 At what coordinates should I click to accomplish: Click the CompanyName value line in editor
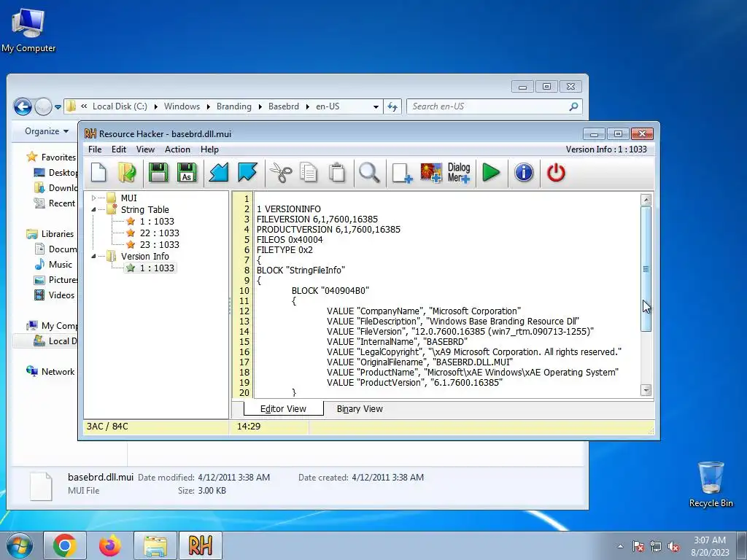[x=424, y=311]
